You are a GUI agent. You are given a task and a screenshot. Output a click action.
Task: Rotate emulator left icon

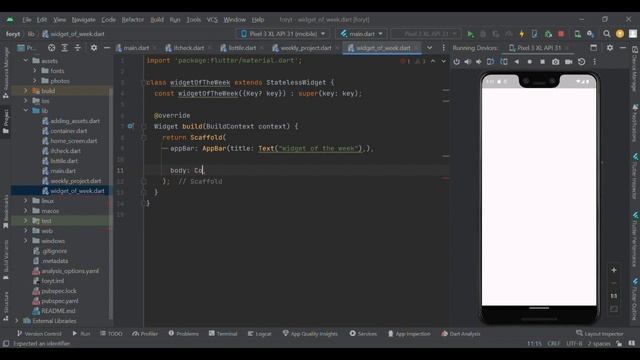coord(490,62)
